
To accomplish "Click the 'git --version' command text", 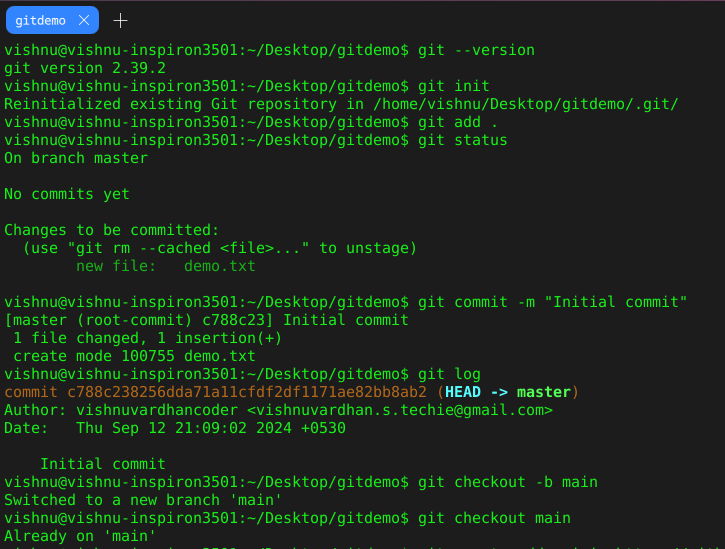I will [x=476, y=50].
